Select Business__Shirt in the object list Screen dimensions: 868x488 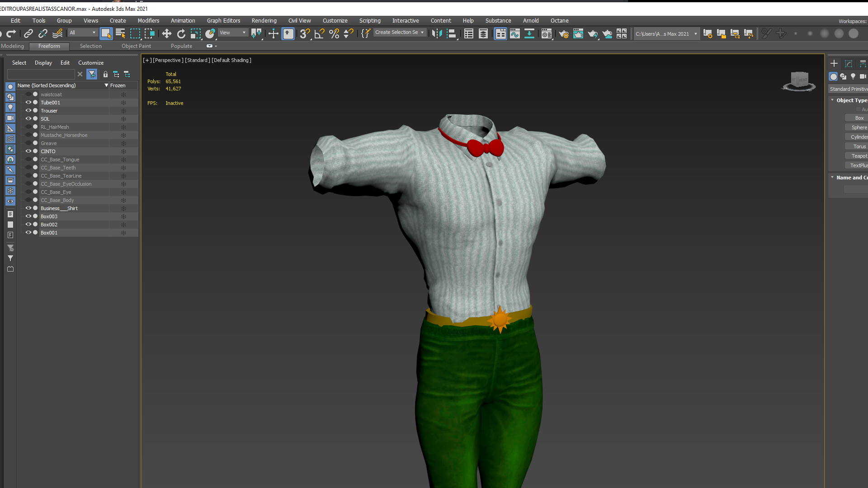(x=59, y=208)
